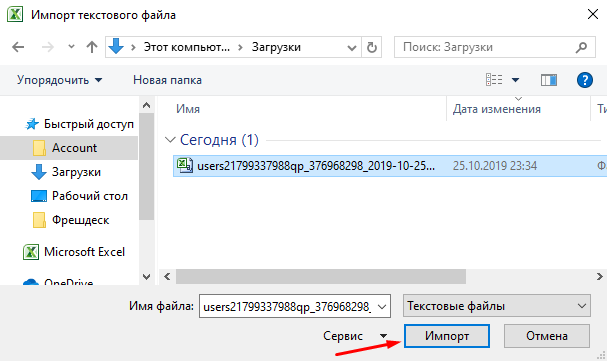The width and height of the screenshot is (607, 361).
Task: Expand file name dropdown list
Action: 382,306
